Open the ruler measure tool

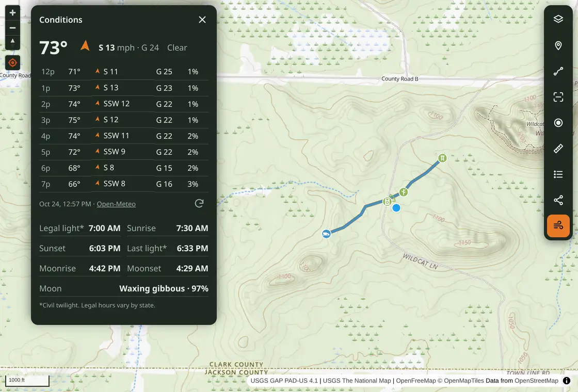tap(558, 149)
